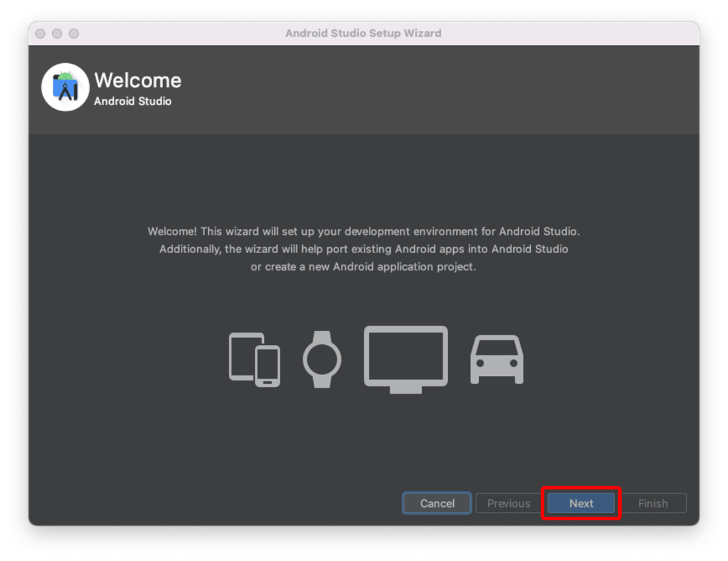Click the 'Android Studio Setup Wizard' window title

363,33
